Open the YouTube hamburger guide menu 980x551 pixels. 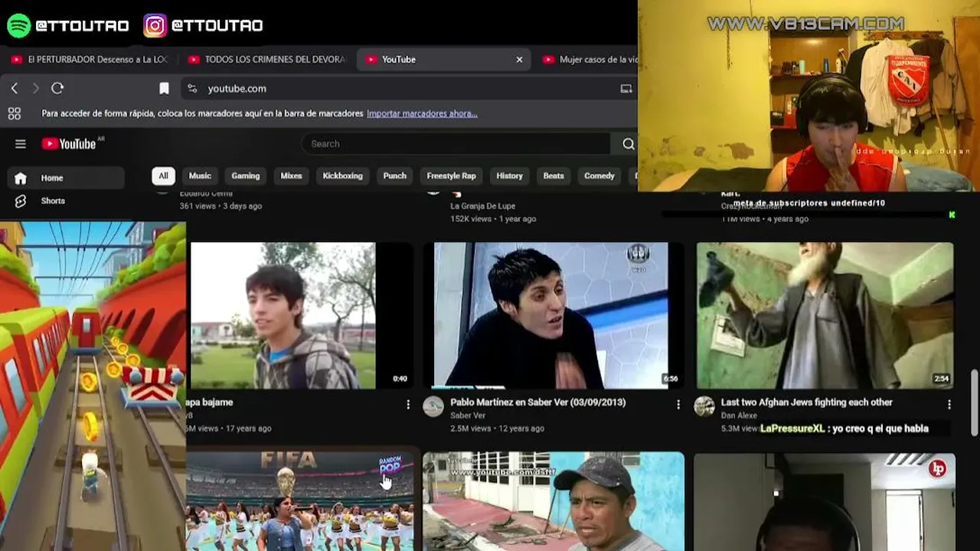(21, 144)
